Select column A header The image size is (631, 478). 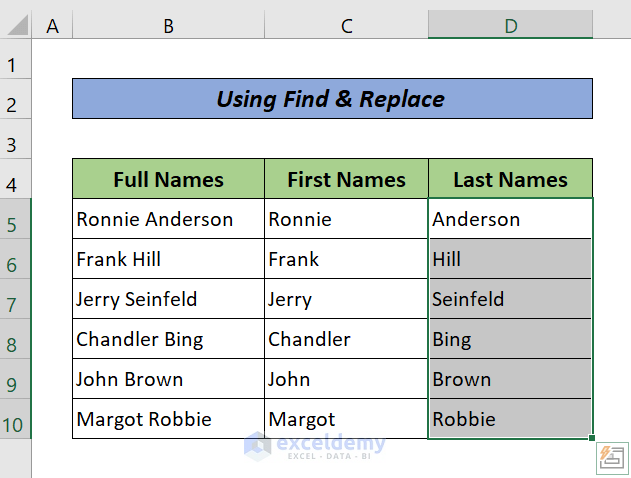(52, 27)
